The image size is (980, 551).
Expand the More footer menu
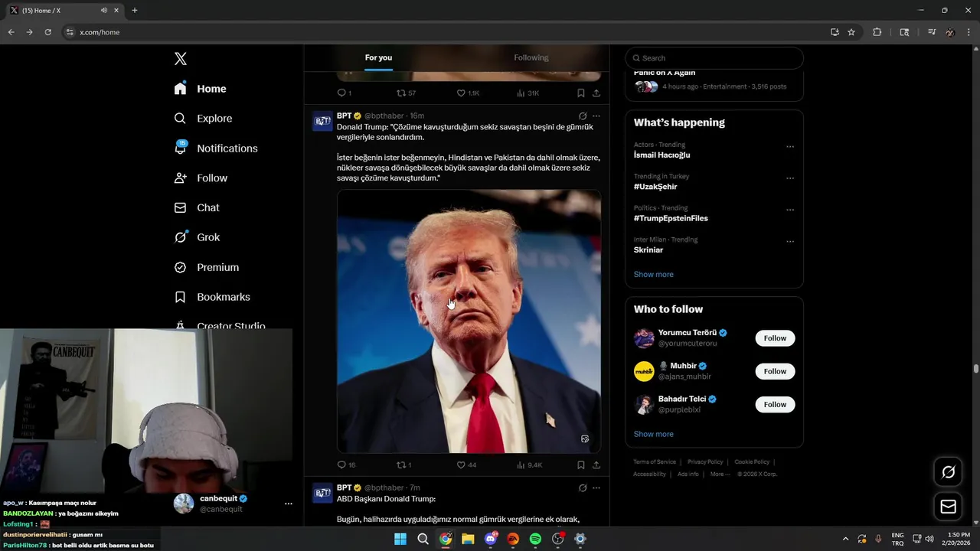click(720, 474)
